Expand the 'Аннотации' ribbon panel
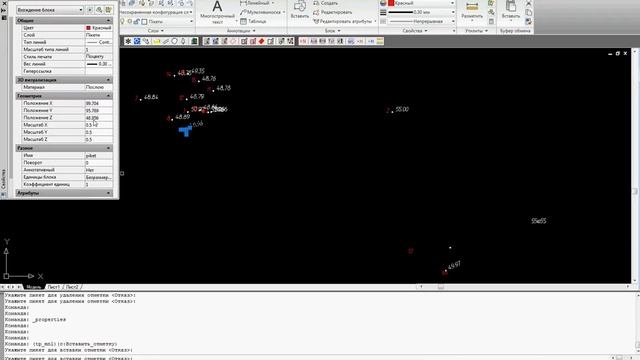640x360 pixels. tap(241, 31)
